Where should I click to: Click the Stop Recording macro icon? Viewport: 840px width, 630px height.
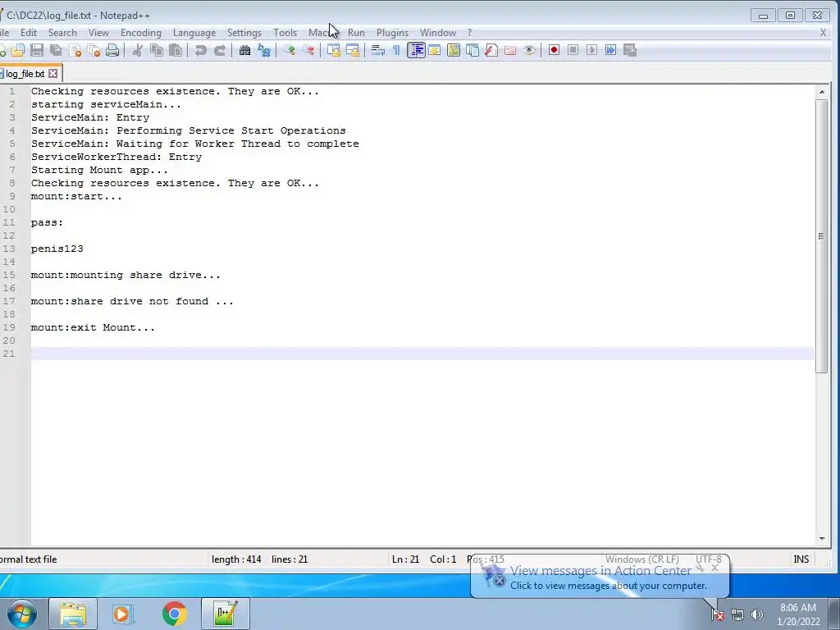(573, 50)
